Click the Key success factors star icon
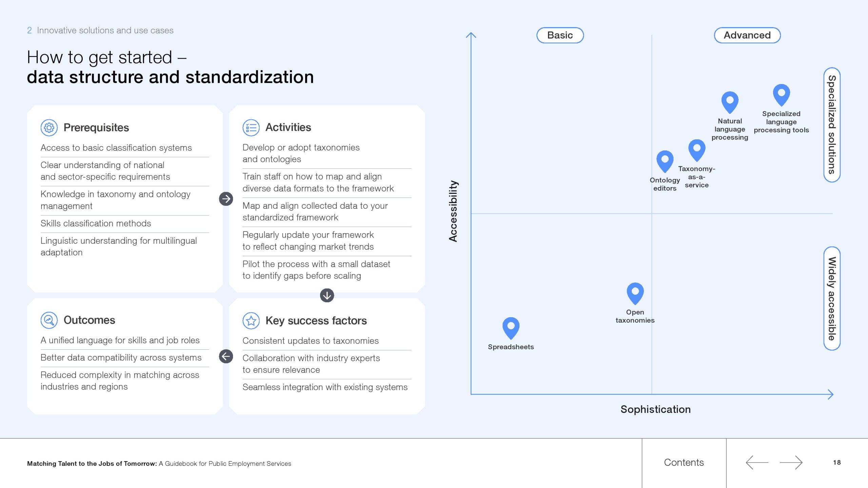 pyautogui.click(x=251, y=321)
